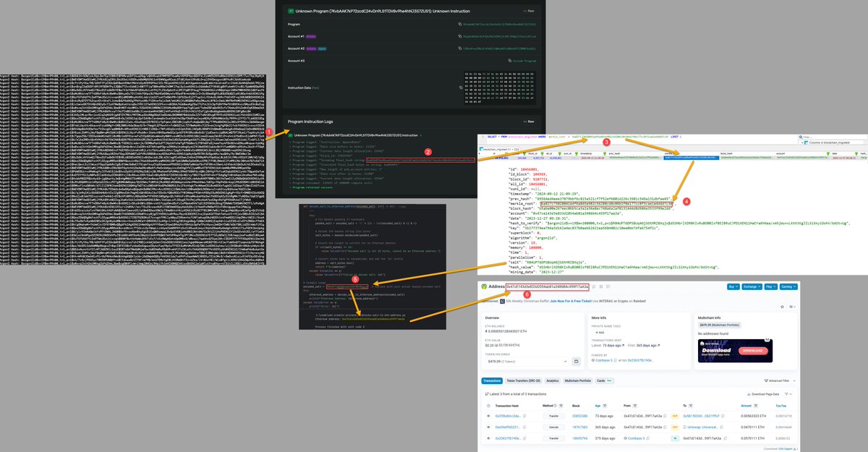
Task: Copy the Instruction Data hex bytes
Action: [461, 88]
